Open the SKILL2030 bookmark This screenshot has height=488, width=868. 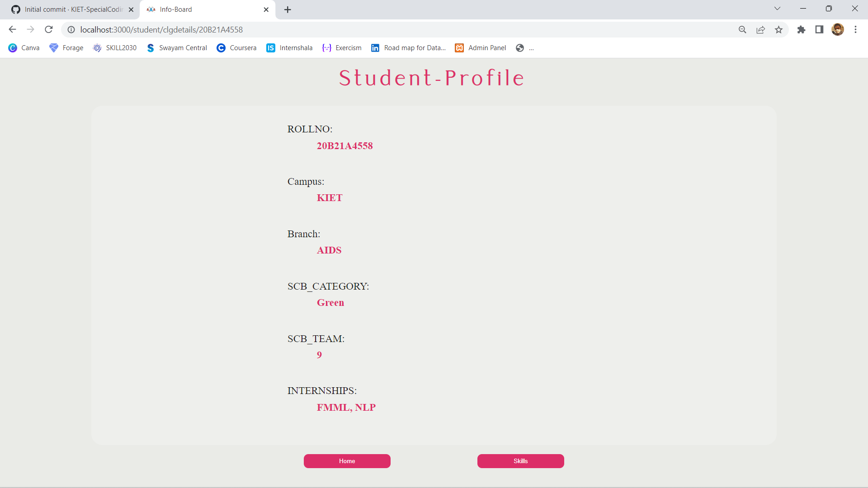115,47
